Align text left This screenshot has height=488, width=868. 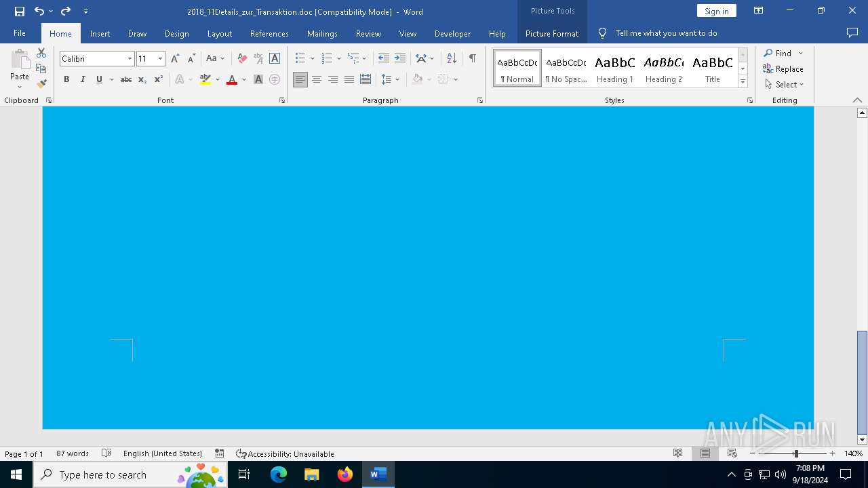click(300, 79)
